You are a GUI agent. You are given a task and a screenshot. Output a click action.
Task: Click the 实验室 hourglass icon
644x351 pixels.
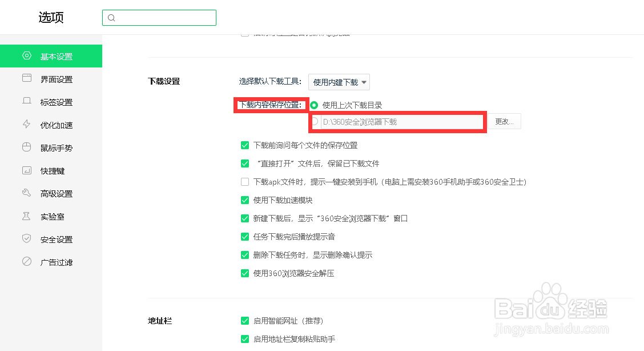tap(26, 216)
